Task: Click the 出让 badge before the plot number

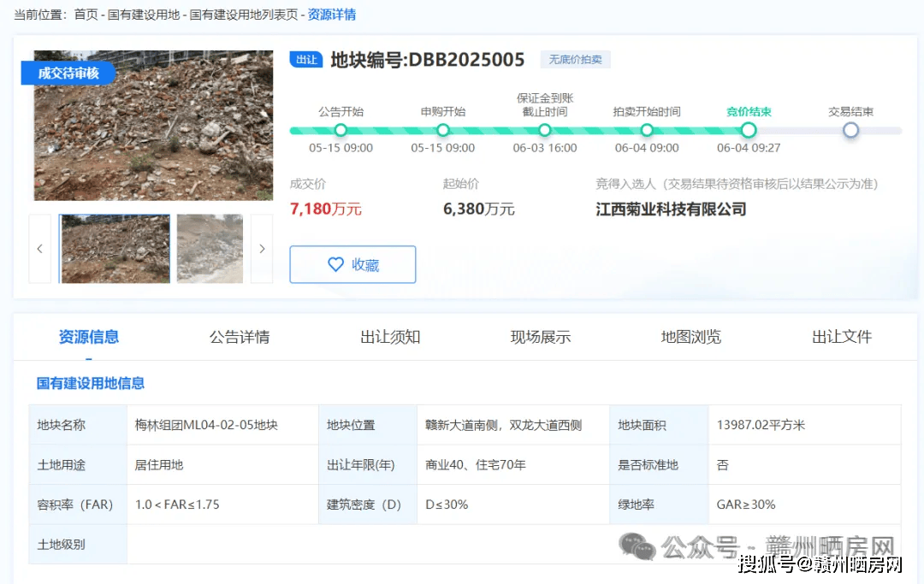Action: [305, 60]
